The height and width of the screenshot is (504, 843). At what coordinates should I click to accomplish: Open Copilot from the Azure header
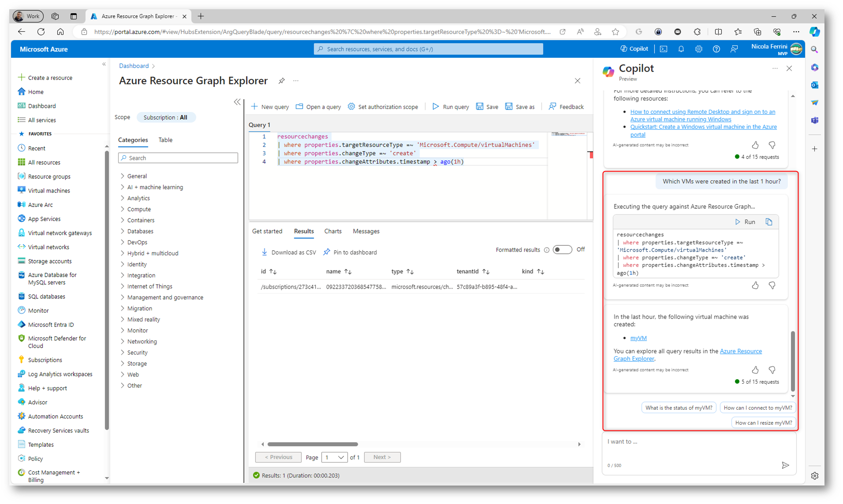(634, 49)
